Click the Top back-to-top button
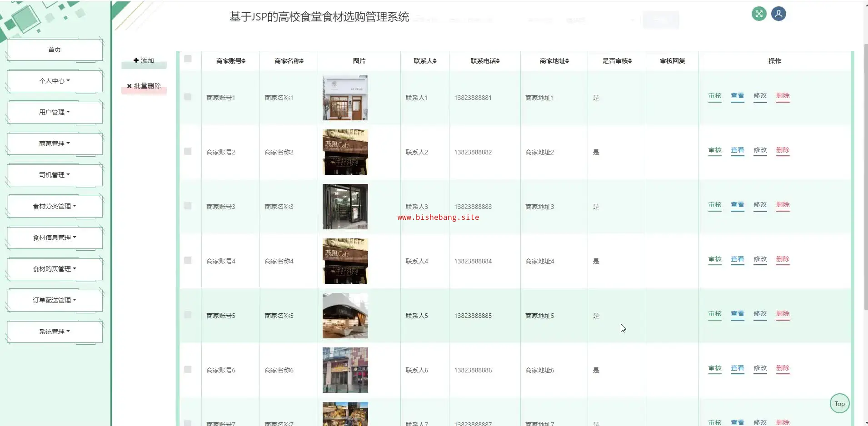The width and height of the screenshot is (868, 426). (839, 404)
